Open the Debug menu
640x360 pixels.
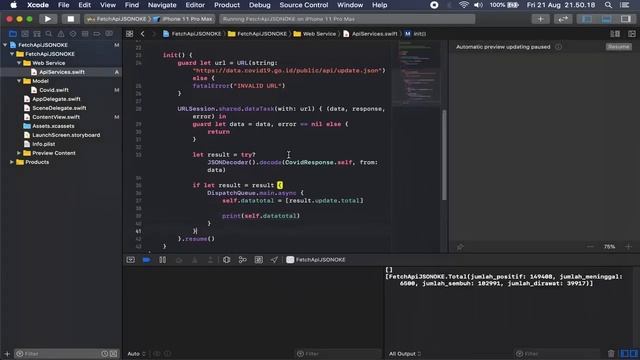(260, 5)
